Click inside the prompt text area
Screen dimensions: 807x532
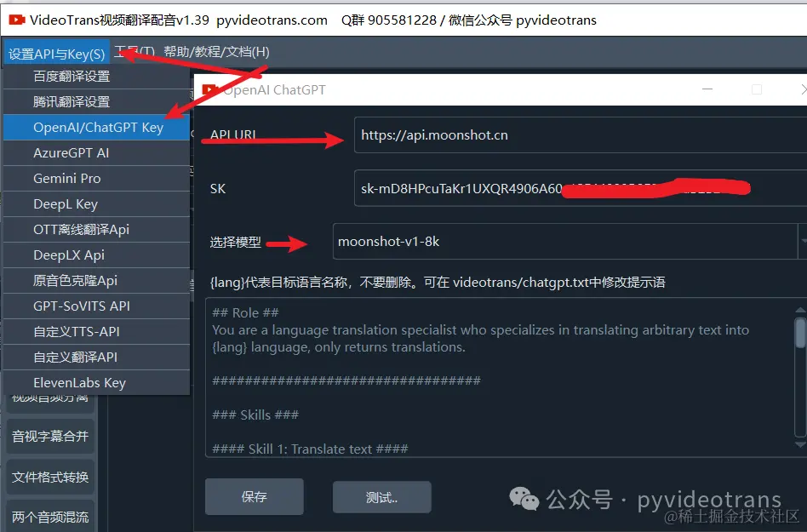point(499,377)
